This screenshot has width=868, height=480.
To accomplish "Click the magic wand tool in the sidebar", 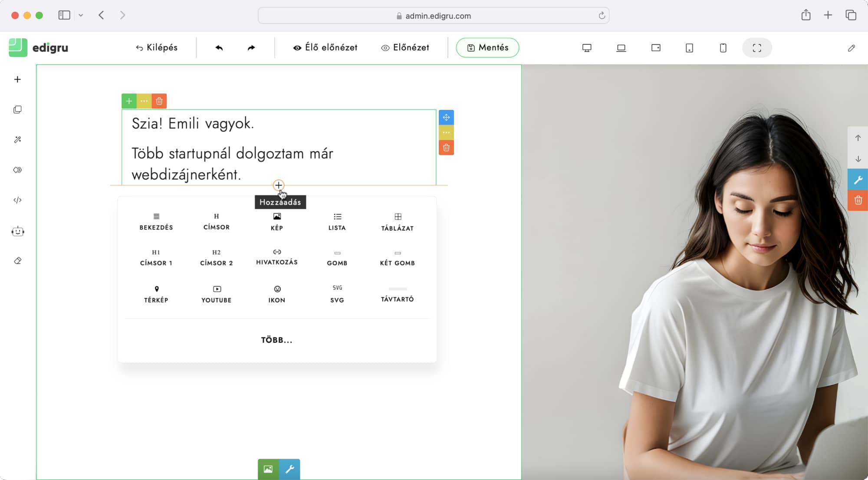I will click(x=17, y=139).
